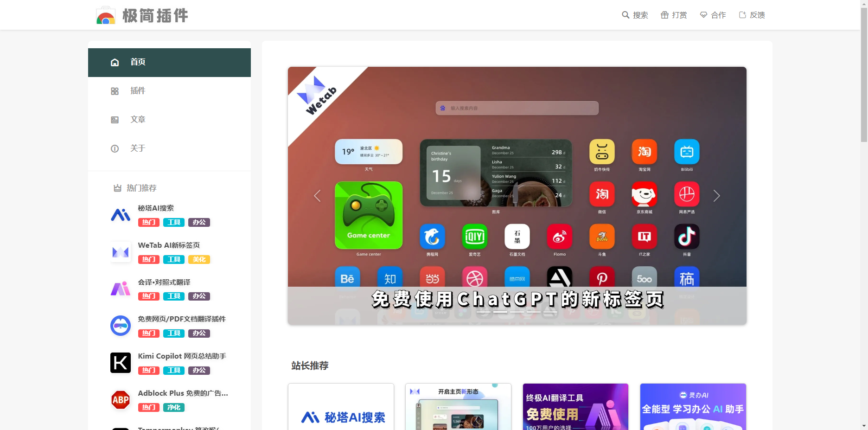Image resolution: width=868 pixels, height=430 pixels.
Task: Click the 工具 tag under WeTab AI新标签页
Action: click(x=174, y=260)
